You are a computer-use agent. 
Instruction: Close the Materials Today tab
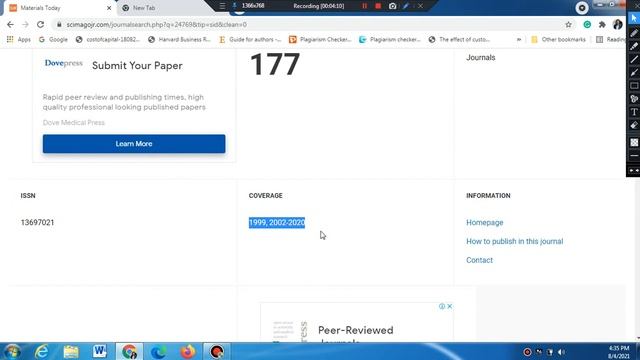[x=109, y=8]
